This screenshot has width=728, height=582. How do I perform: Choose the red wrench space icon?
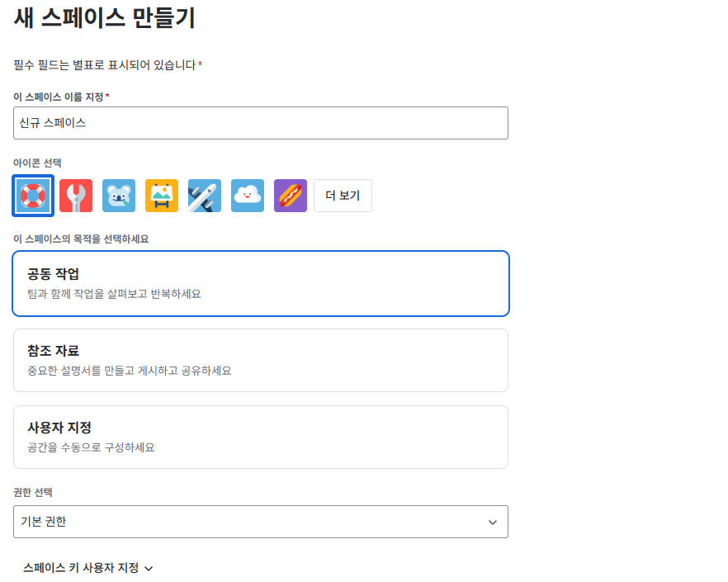coord(76,196)
